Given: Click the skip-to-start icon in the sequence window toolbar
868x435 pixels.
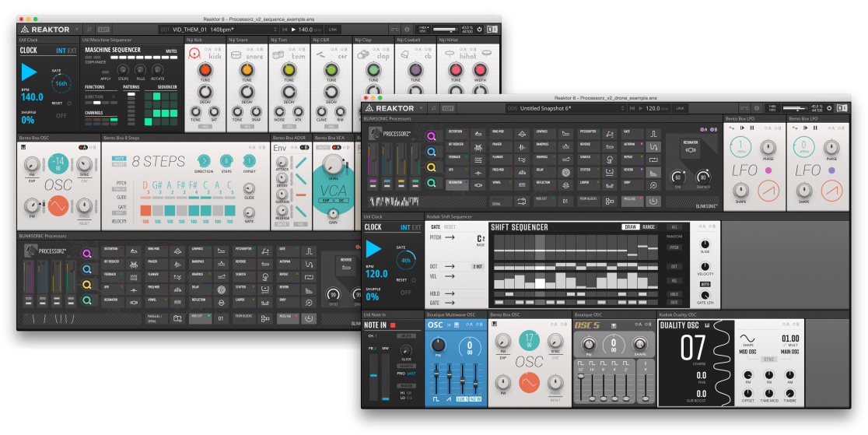Looking at the screenshot, I should point(285,30).
